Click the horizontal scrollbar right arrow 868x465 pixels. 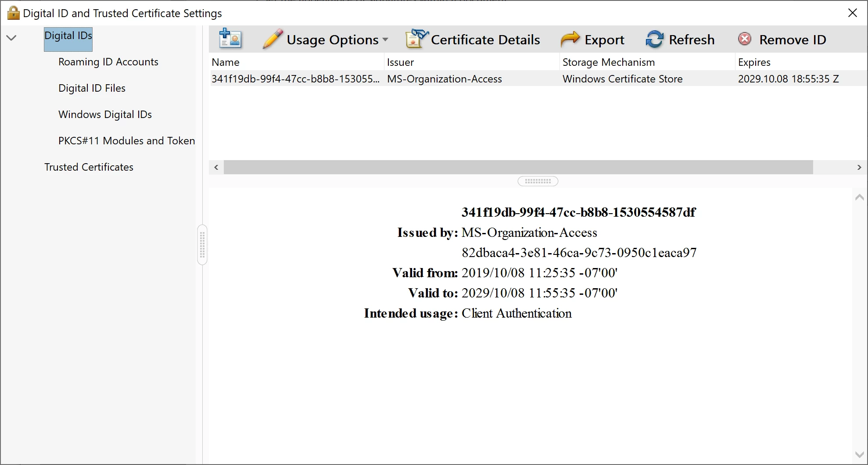(x=859, y=167)
